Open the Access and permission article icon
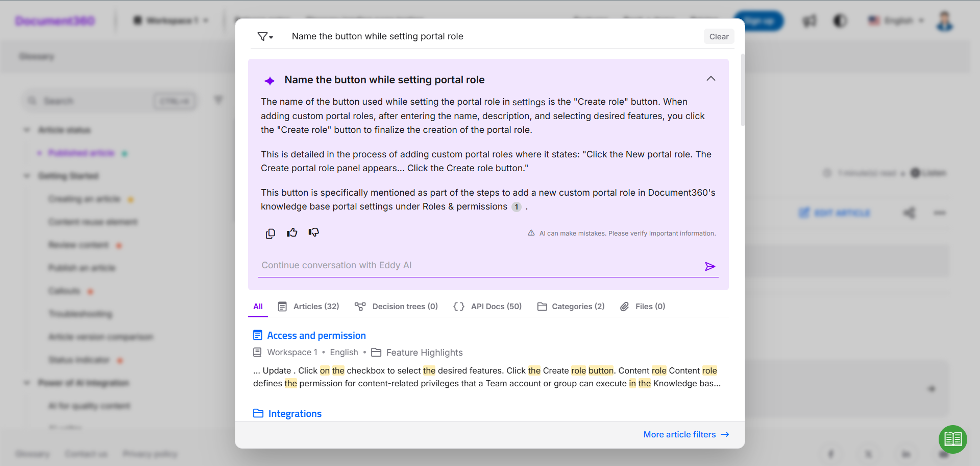Screen dimensions: 980x466 pos(258,336)
